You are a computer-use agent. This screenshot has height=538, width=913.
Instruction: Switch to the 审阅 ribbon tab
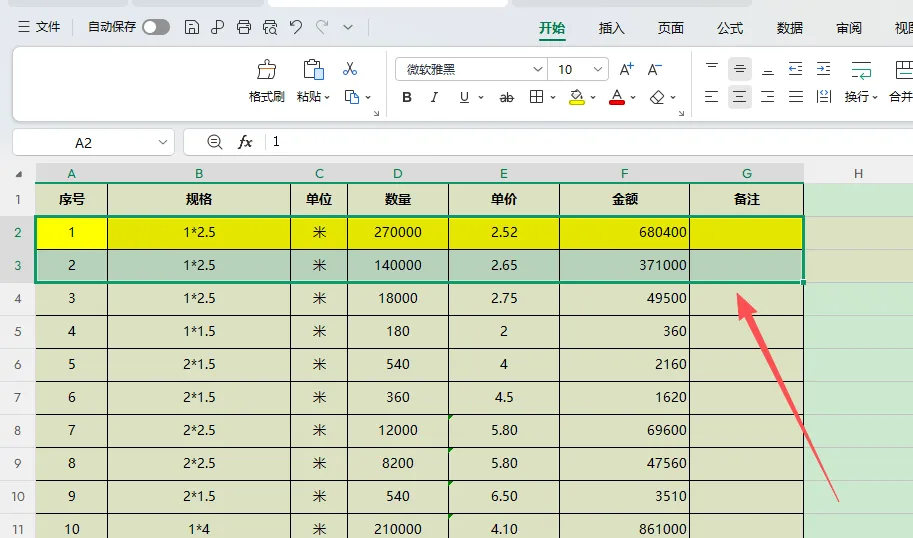coord(849,28)
